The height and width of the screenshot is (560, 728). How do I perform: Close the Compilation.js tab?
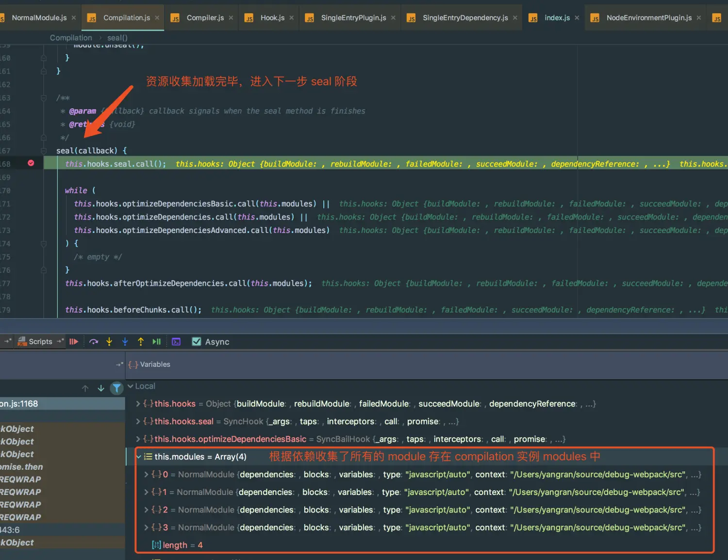click(157, 18)
